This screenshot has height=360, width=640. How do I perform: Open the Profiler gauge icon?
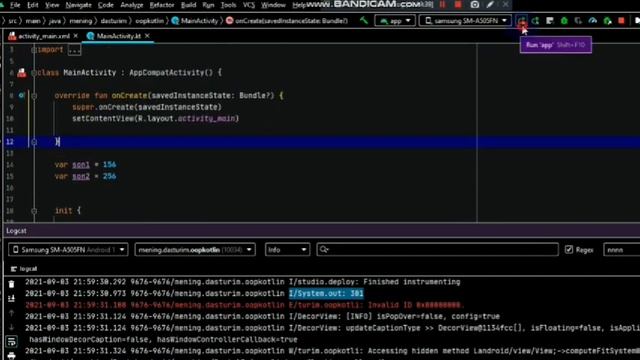(593, 20)
